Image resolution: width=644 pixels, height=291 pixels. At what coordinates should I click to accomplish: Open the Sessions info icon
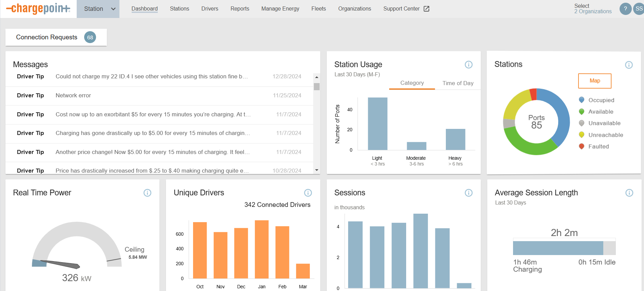click(x=468, y=193)
